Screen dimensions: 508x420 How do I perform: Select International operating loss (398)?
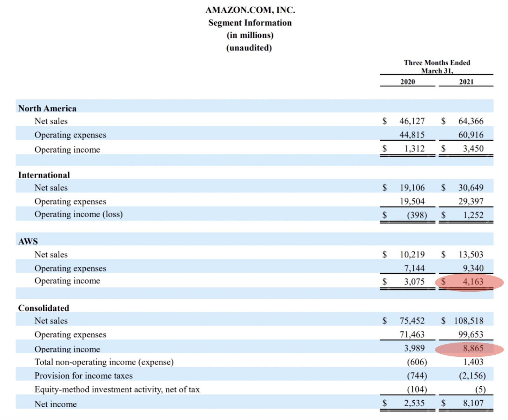417,215
